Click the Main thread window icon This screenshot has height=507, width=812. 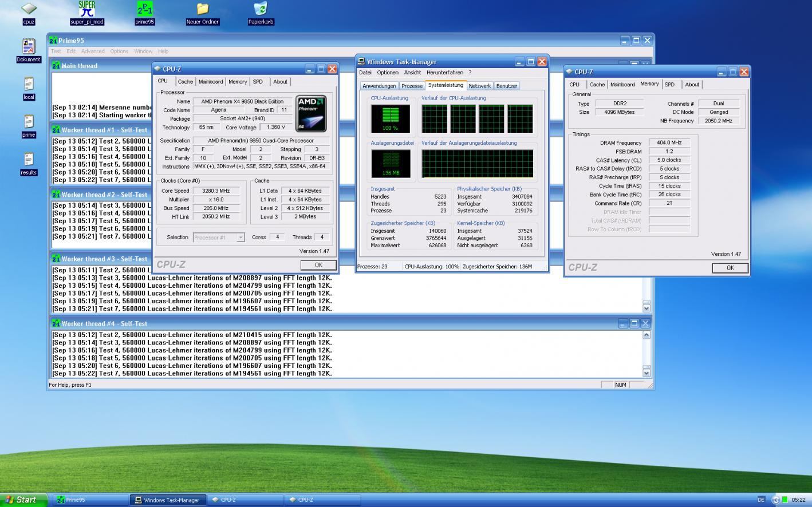[56, 66]
